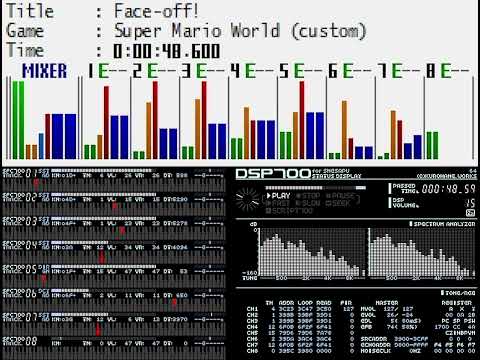This screenshot has height=360, width=480.
Task: Click the SPECTRUM ANALYZER heading
Action: [x=442, y=224]
